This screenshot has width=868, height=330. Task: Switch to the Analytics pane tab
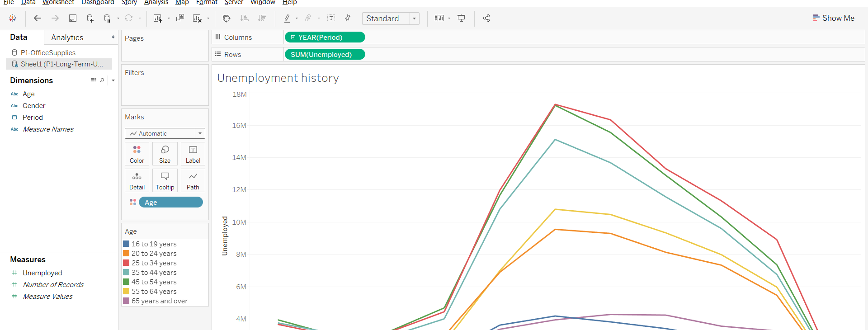(x=67, y=38)
